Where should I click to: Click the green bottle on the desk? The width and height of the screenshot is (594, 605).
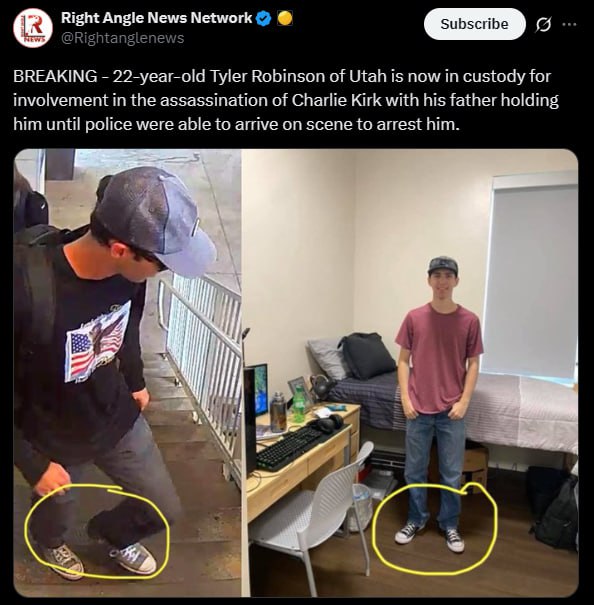coord(298,404)
